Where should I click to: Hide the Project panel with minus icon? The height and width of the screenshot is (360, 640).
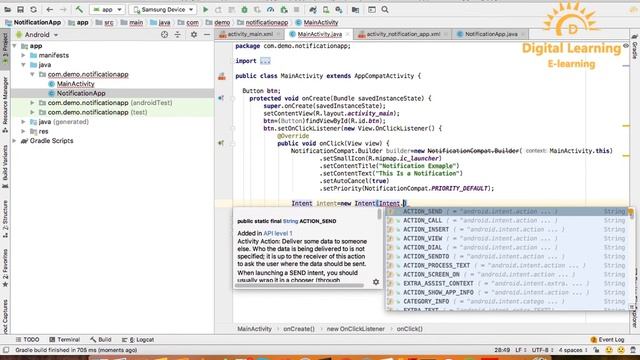pyautogui.click(x=207, y=35)
